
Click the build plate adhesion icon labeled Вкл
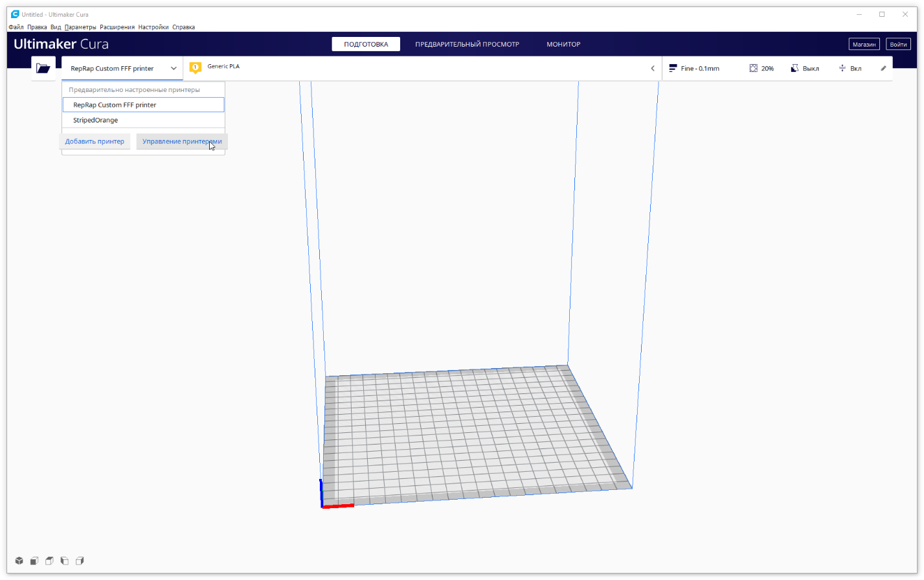(842, 68)
